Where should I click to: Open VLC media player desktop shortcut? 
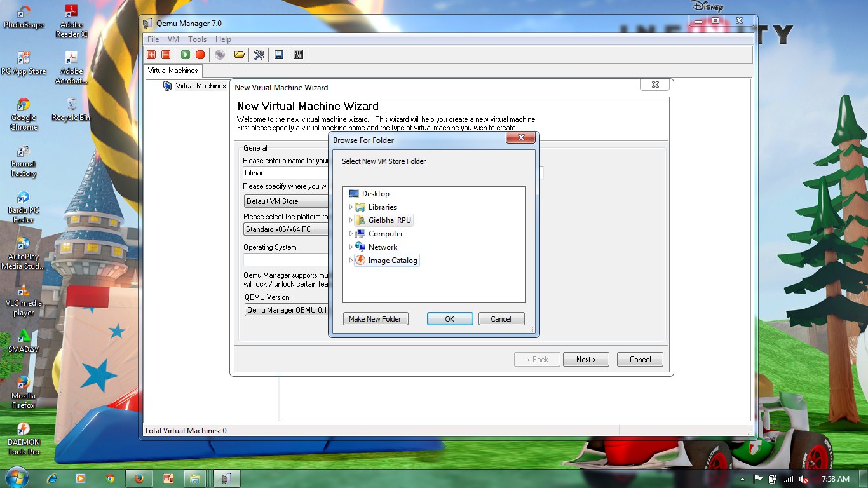tap(24, 300)
